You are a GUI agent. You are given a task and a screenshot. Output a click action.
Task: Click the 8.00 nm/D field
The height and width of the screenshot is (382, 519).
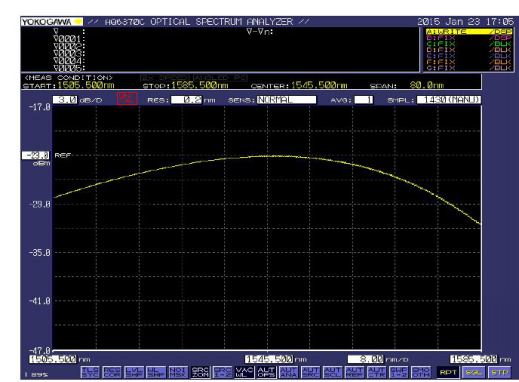tap(366, 359)
